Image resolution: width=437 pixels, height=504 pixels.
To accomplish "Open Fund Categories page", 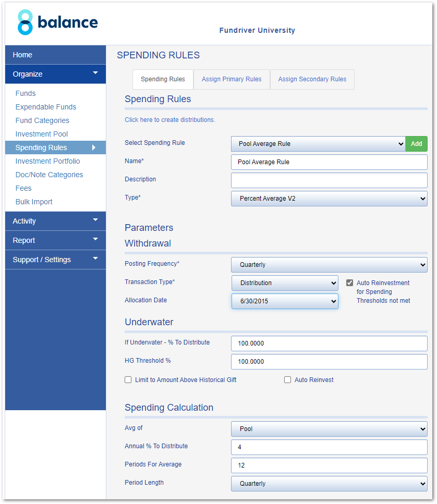I will click(42, 120).
